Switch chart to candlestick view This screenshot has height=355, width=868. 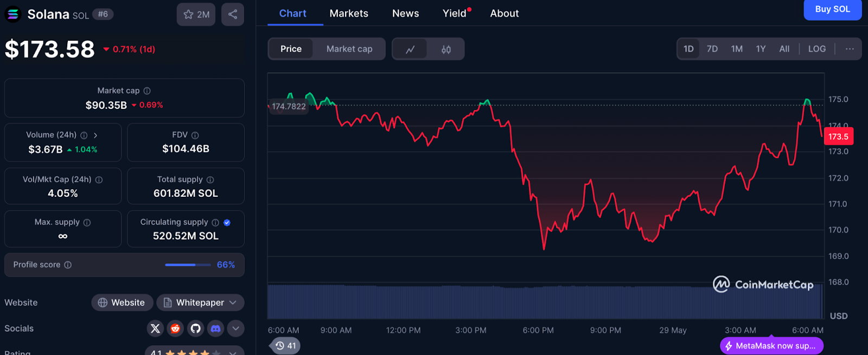click(x=446, y=49)
